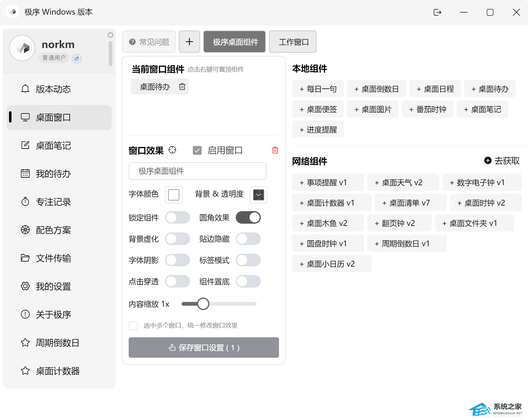Open 周期倒数日 star icon
Viewport: 528px width, 420px height.
pos(25,342)
